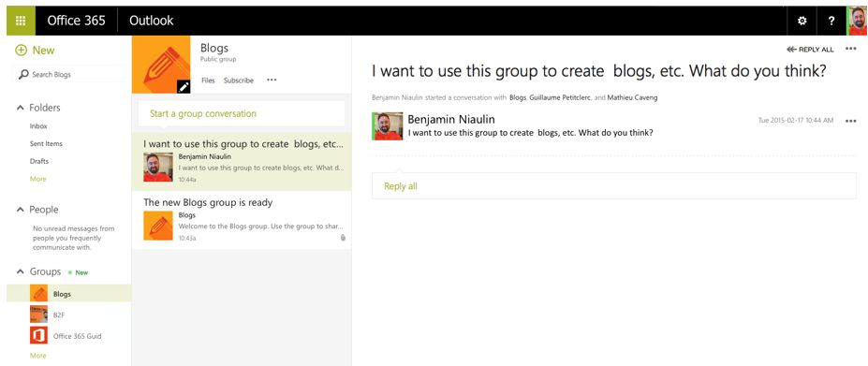This screenshot has width=868, height=366.
Task: Click the Reply All button
Action: pyautogui.click(x=810, y=50)
